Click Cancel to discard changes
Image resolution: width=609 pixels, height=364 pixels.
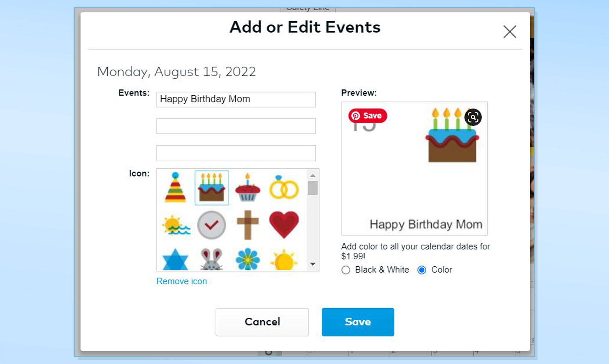pos(262,322)
